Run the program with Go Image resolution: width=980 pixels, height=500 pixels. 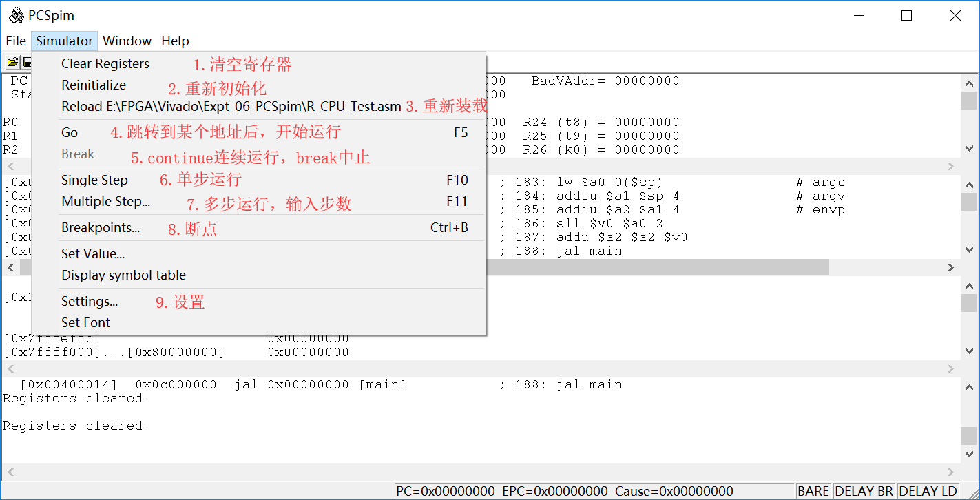[x=259, y=133]
